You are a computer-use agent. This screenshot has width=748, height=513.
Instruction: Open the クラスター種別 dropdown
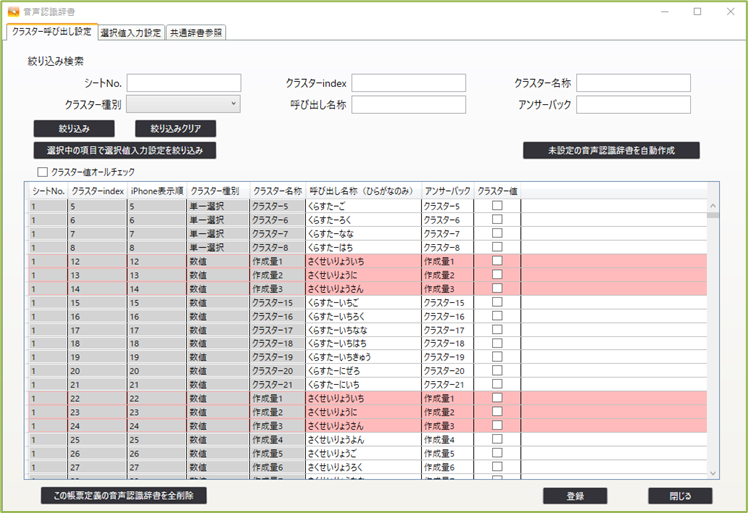183,104
